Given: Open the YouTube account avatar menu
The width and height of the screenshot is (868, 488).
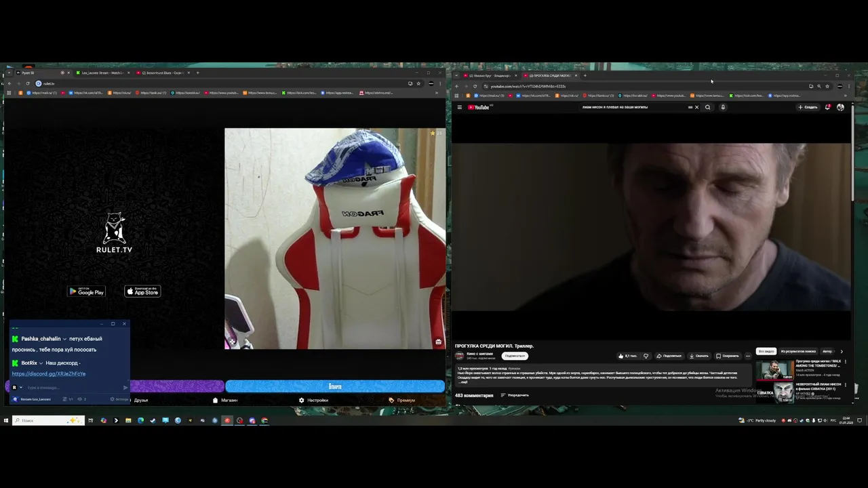Looking at the screenshot, I should click(x=840, y=107).
